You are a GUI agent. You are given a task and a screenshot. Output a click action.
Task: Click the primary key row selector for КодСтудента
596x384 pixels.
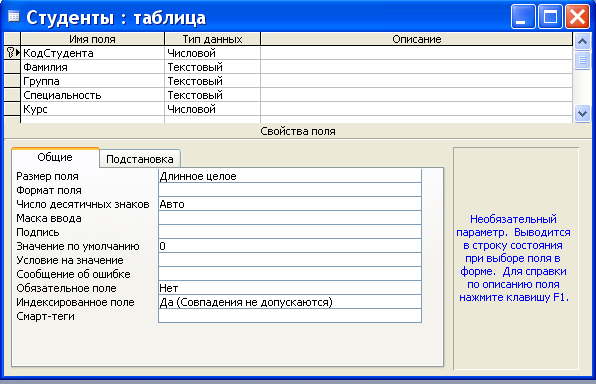pos(12,53)
